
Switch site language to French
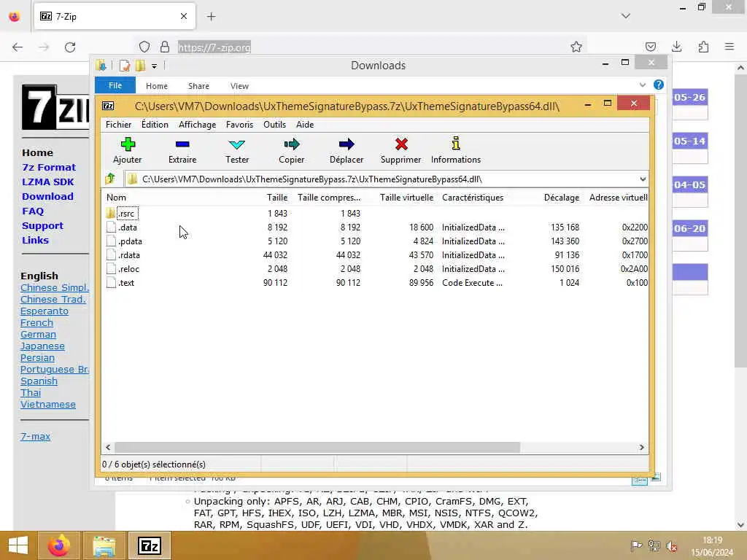(x=36, y=323)
